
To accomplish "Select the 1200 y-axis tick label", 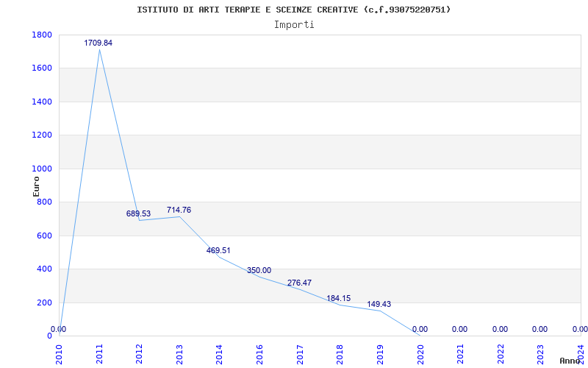I will [42, 135].
